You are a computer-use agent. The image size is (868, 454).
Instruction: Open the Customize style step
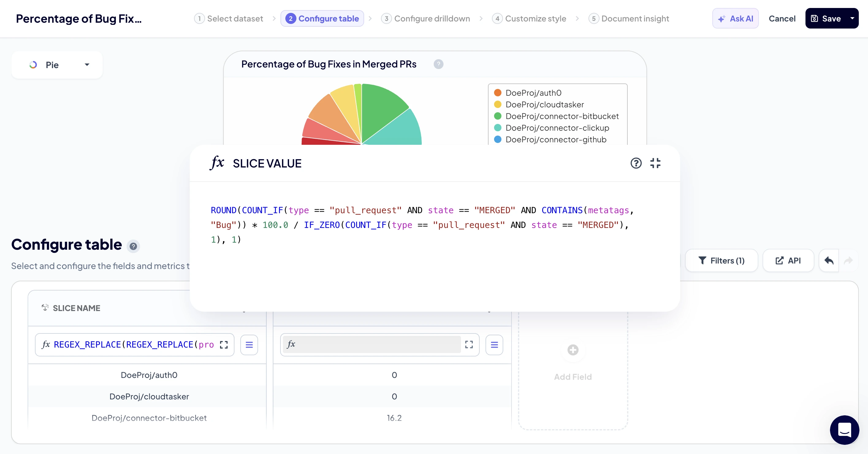point(529,18)
